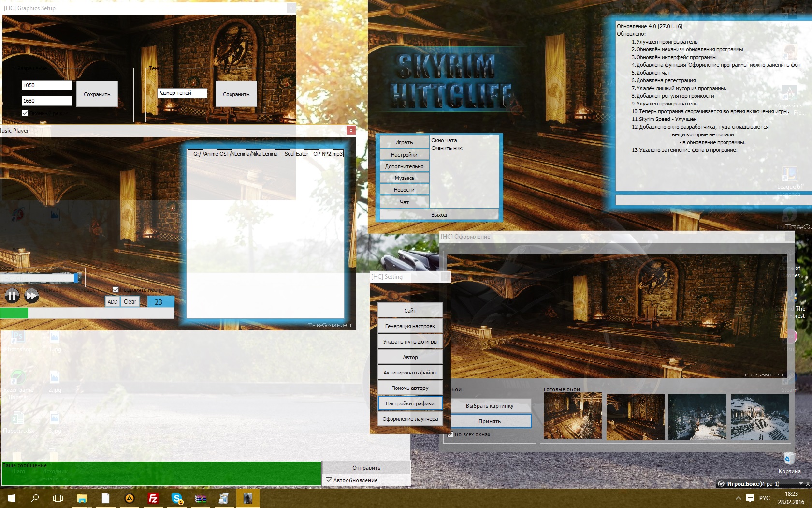Select the Soul Eater OP mp3 playlist entry
Image resolution: width=812 pixels, height=508 pixels.
[x=265, y=154]
